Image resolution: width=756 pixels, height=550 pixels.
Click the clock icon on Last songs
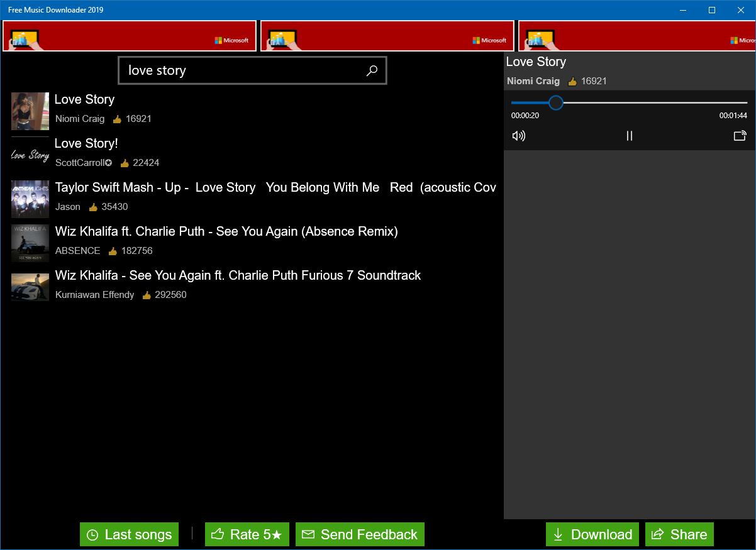(92, 535)
